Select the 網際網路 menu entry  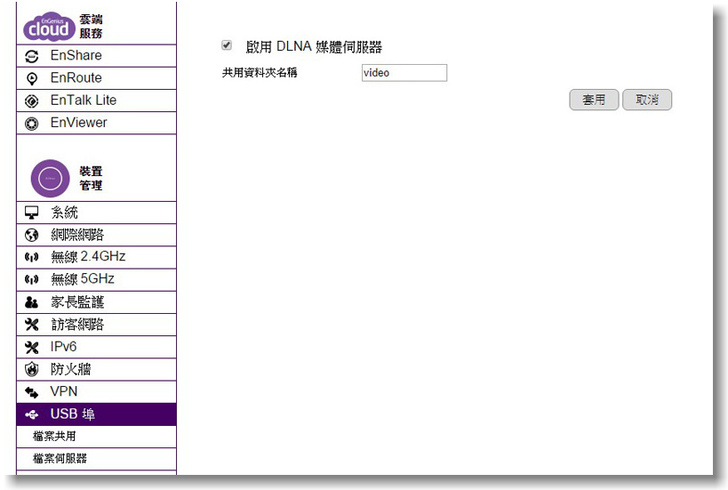point(97,235)
